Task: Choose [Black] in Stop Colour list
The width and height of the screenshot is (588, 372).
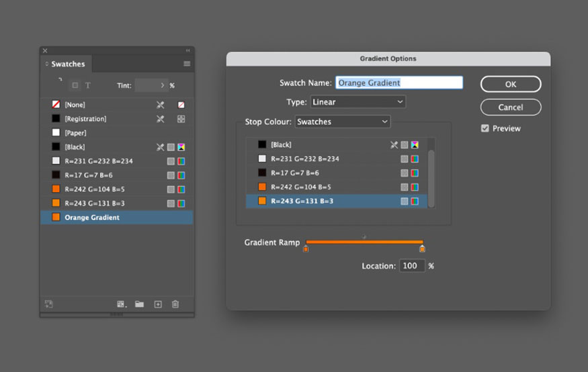Action: 337,144
